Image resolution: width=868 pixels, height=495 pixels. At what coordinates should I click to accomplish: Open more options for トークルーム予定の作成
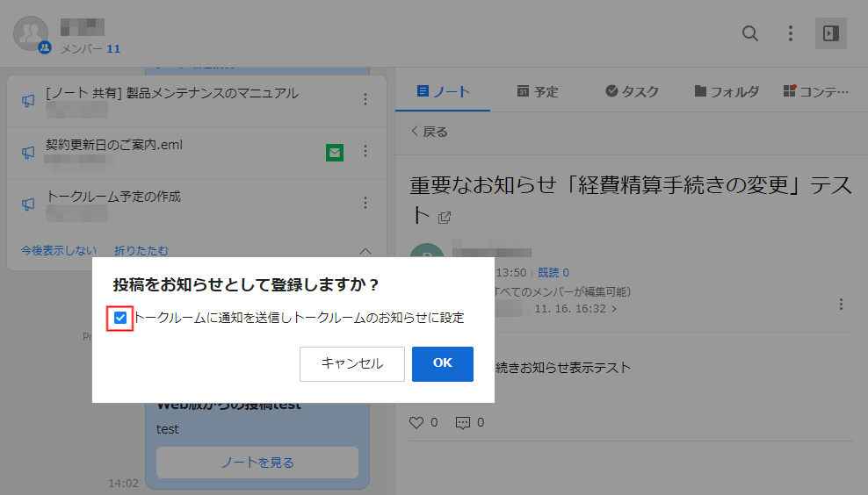365,204
